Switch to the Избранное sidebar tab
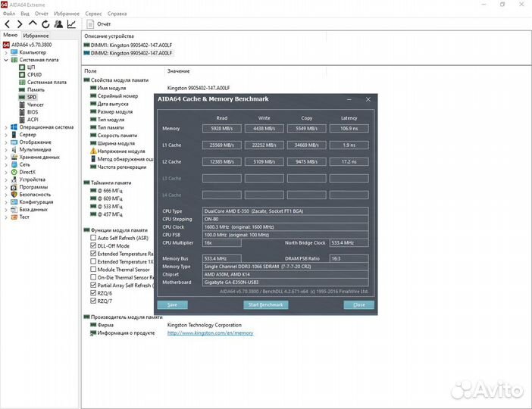Viewport: 532px width, 409px height. (36, 36)
